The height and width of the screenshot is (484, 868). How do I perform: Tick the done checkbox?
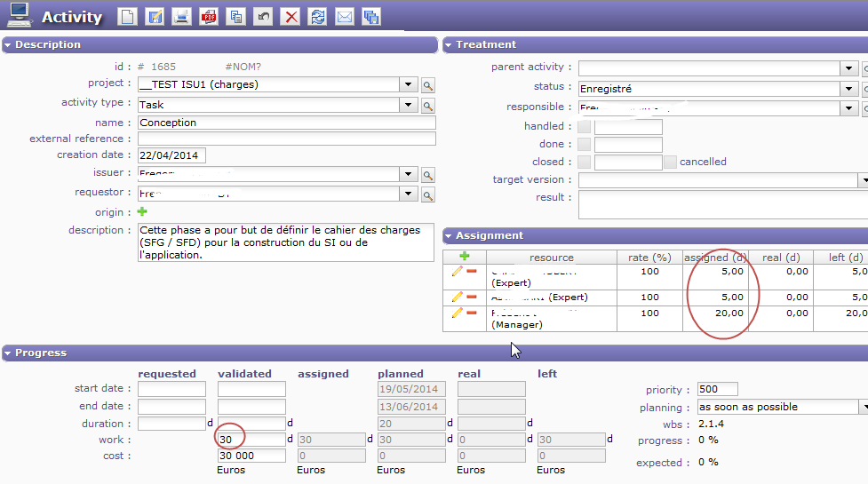pyautogui.click(x=584, y=145)
